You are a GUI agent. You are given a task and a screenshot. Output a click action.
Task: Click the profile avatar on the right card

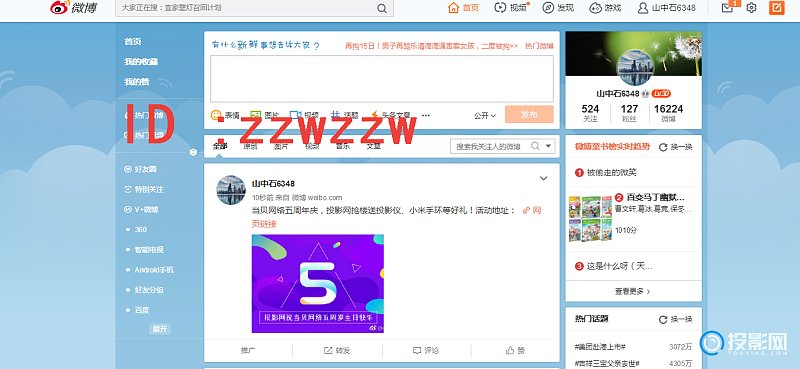[x=635, y=67]
